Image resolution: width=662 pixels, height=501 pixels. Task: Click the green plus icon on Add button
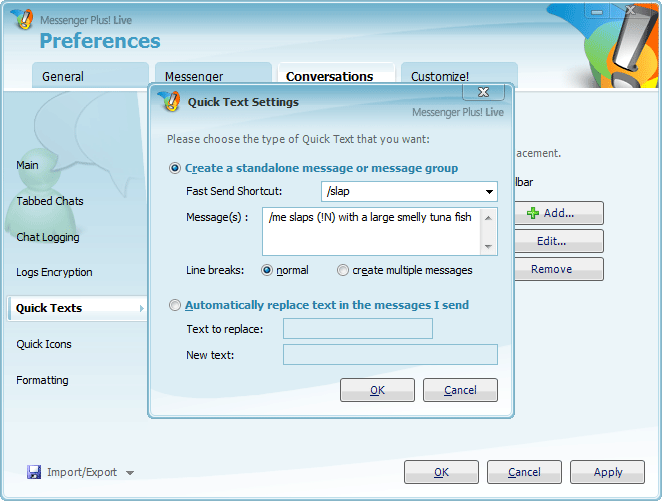533,213
